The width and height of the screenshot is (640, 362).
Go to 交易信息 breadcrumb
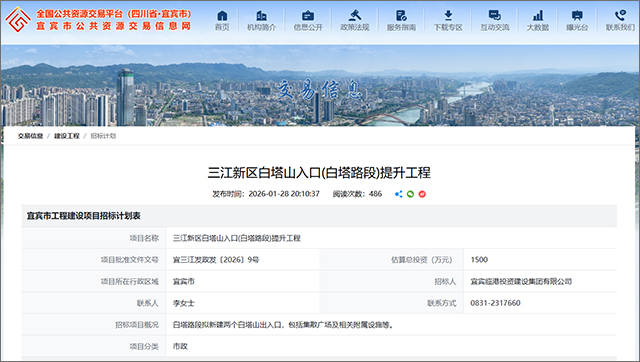(x=30, y=136)
